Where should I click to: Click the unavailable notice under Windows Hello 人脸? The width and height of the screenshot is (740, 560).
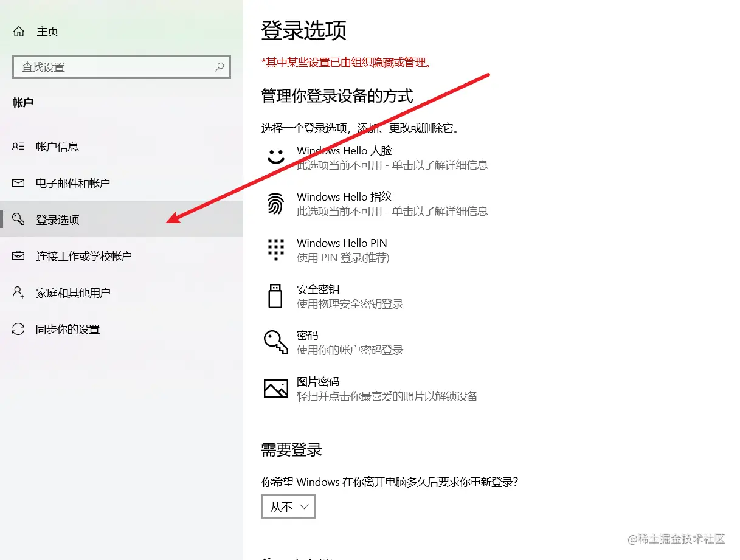(392, 165)
